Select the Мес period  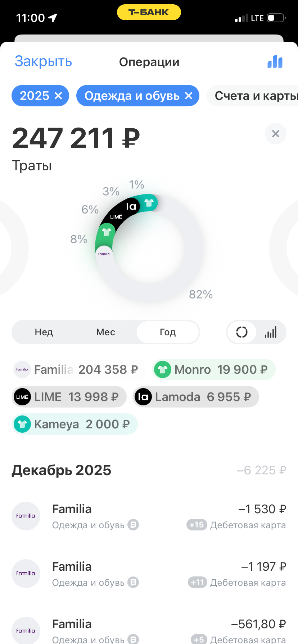click(x=106, y=332)
